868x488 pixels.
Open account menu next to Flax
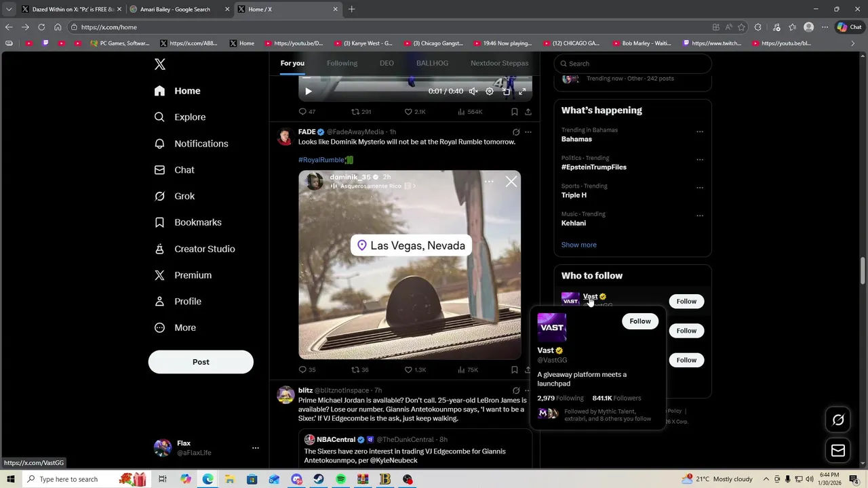coord(256,448)
